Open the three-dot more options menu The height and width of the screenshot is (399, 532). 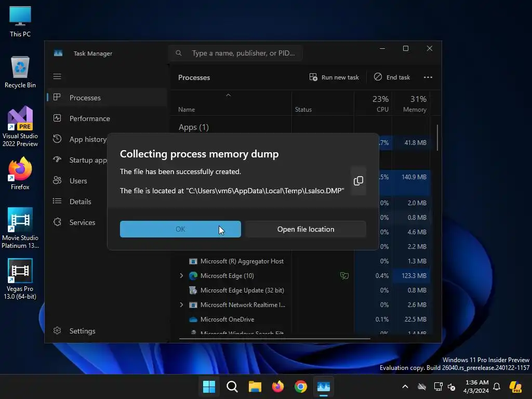[x=428, y=77]
